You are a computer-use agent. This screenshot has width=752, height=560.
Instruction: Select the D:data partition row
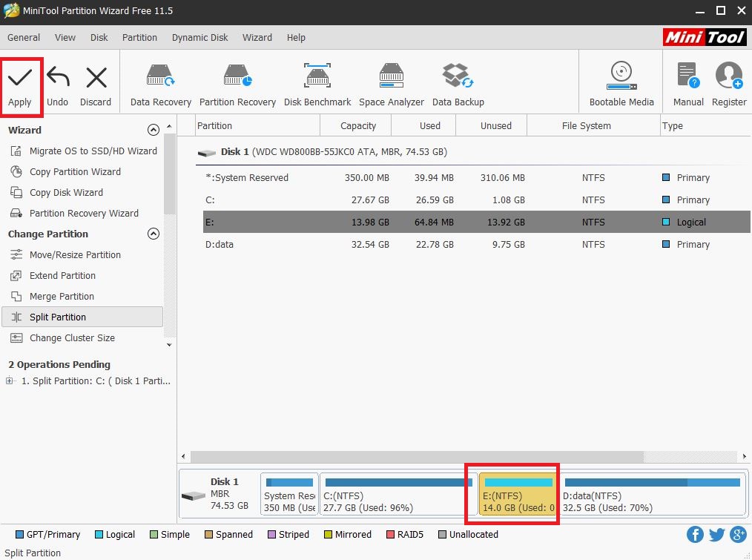point(477,244)
